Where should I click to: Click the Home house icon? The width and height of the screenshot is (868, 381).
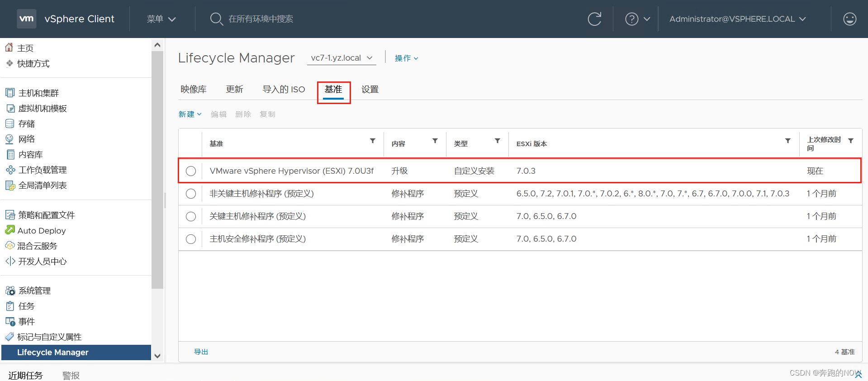tap(9, 48)
